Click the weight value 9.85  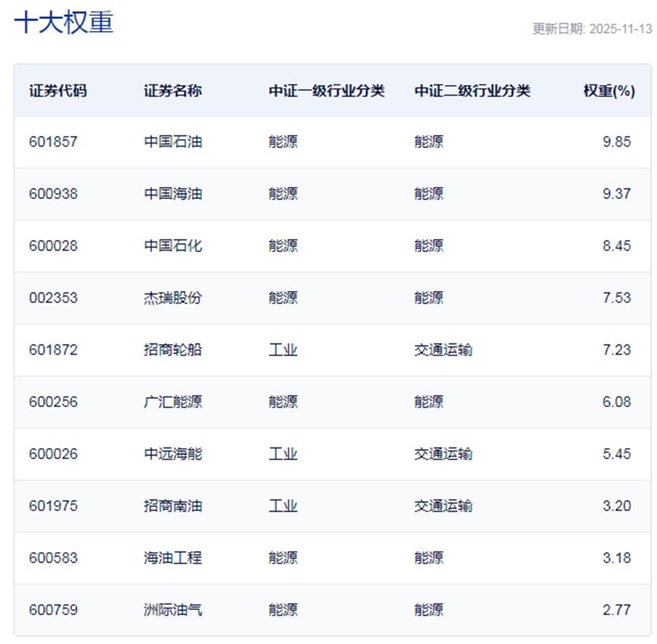[617, 141]
